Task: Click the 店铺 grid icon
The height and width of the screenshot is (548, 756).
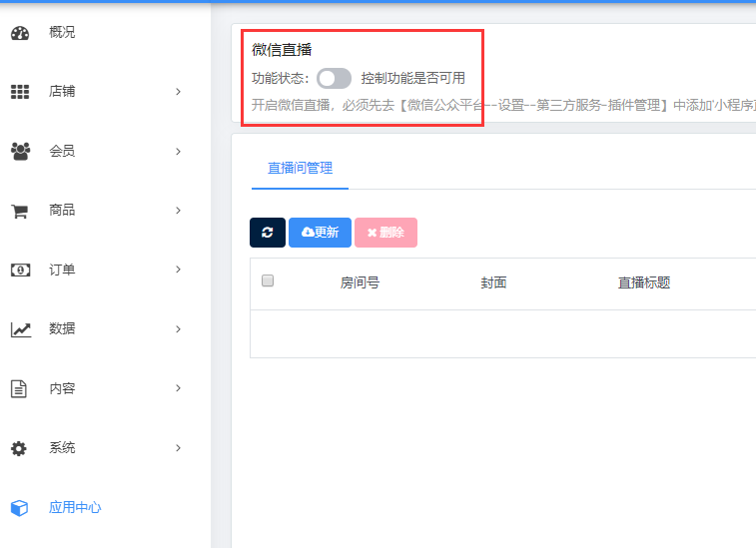Action: pyautogui.click(x=20, y=92)
